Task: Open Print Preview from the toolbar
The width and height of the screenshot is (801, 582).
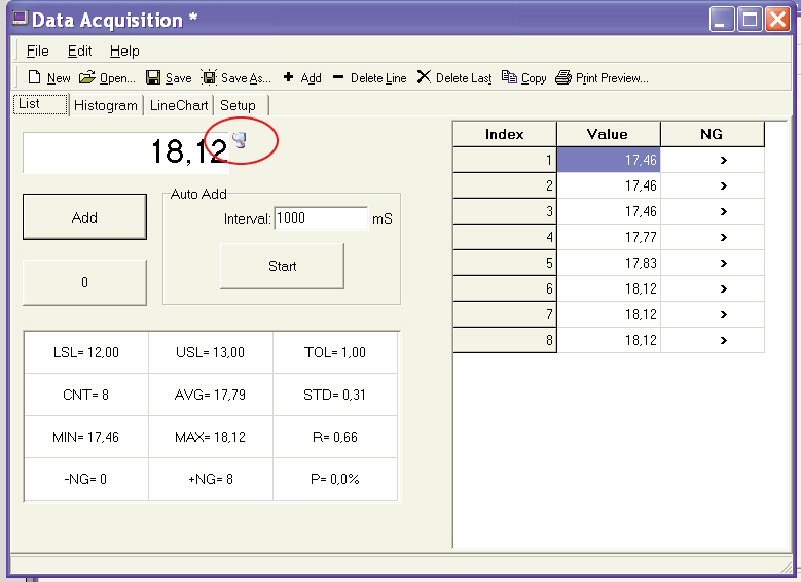Action: (x=564, y=77)
